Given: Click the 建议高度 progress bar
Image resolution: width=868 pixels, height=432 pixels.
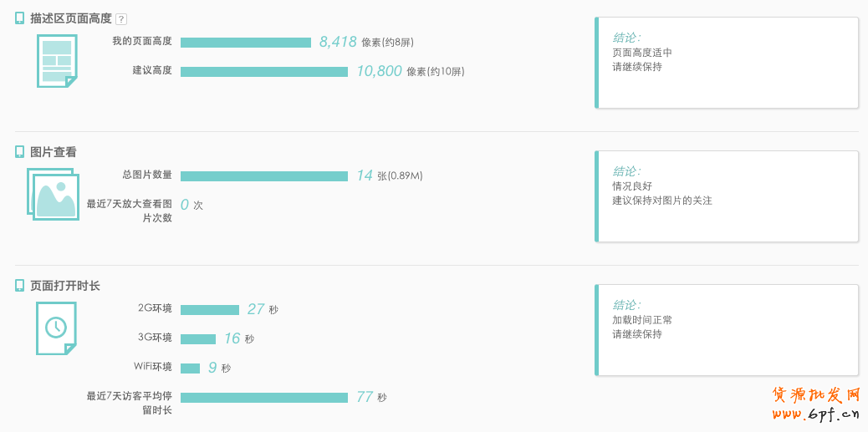Looking at the screenshot, I should coord(264,72).
